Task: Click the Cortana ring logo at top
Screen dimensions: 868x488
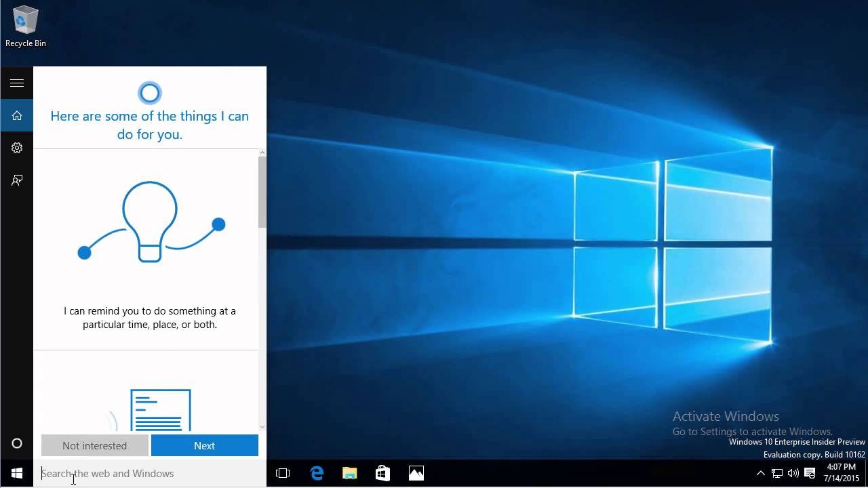Action: (149, 93)
